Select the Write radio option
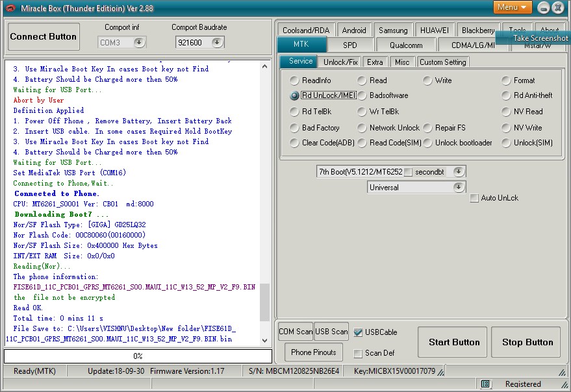The image size is (571, 392). coord(427,80)
